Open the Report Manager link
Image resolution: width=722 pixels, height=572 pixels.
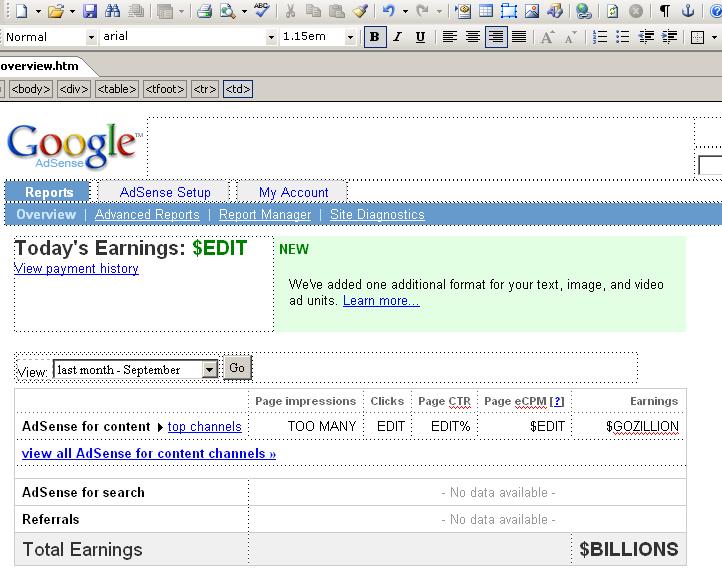pos(265,215)
